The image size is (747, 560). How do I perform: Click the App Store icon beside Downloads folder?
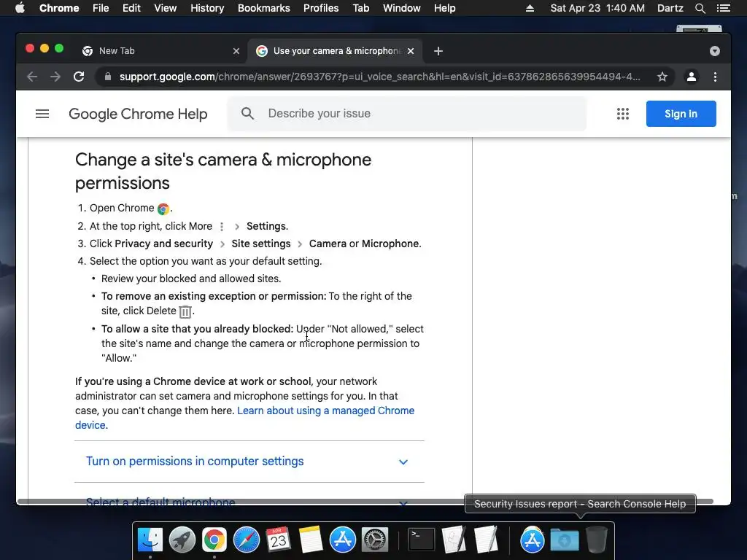coord(532,540)
